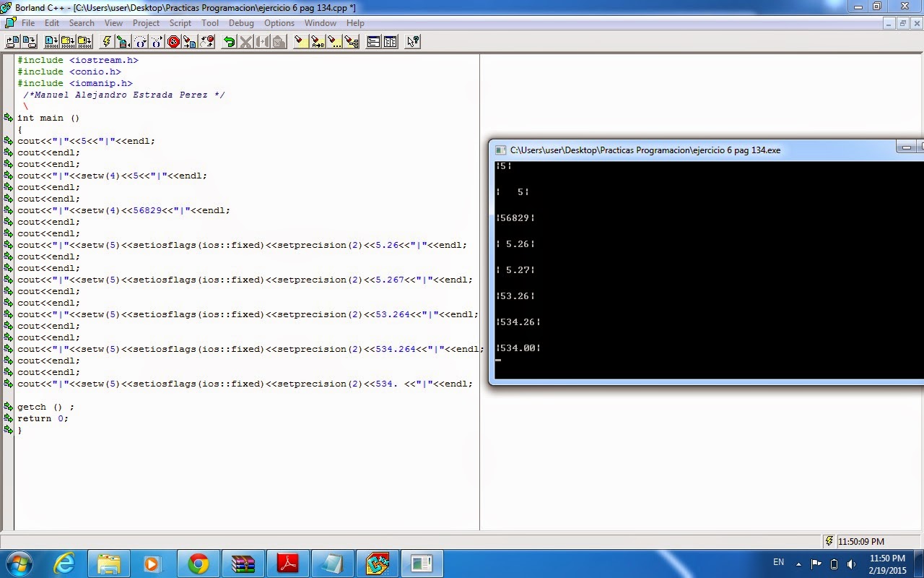Activate context-sensitive help arrow icon
The width and height of the screenshot is (924, 578).
pos(411,41)
